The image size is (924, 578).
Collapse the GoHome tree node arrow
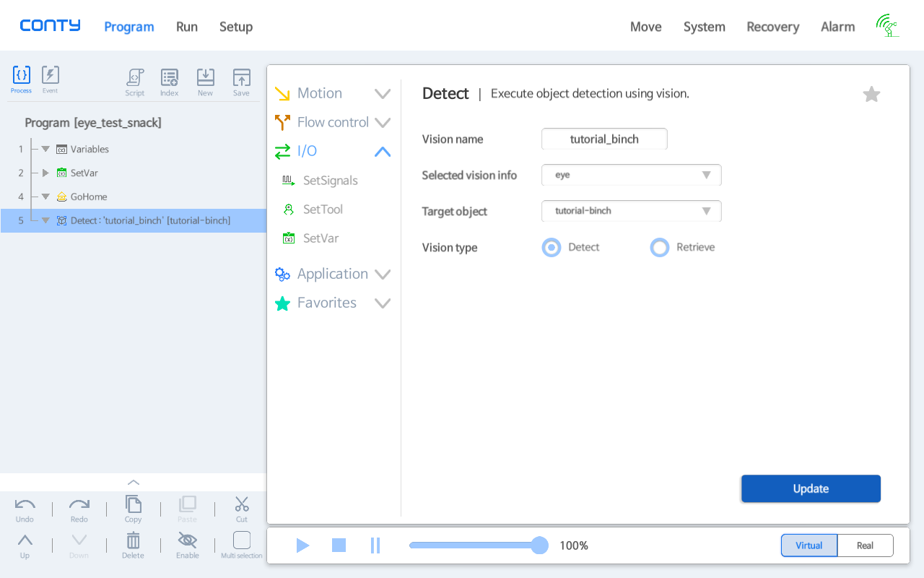click(x=45, y=197)
